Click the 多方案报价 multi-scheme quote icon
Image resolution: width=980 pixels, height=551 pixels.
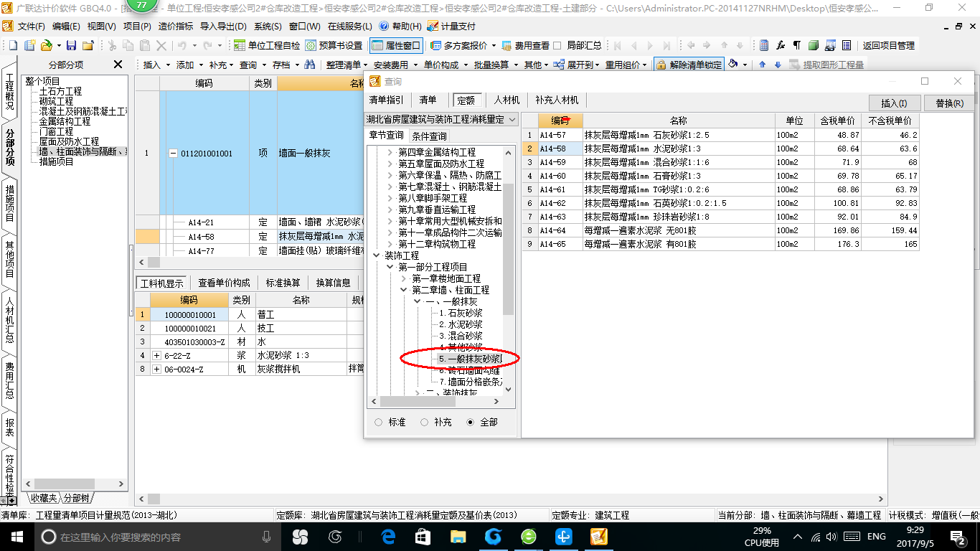(436, 45)
